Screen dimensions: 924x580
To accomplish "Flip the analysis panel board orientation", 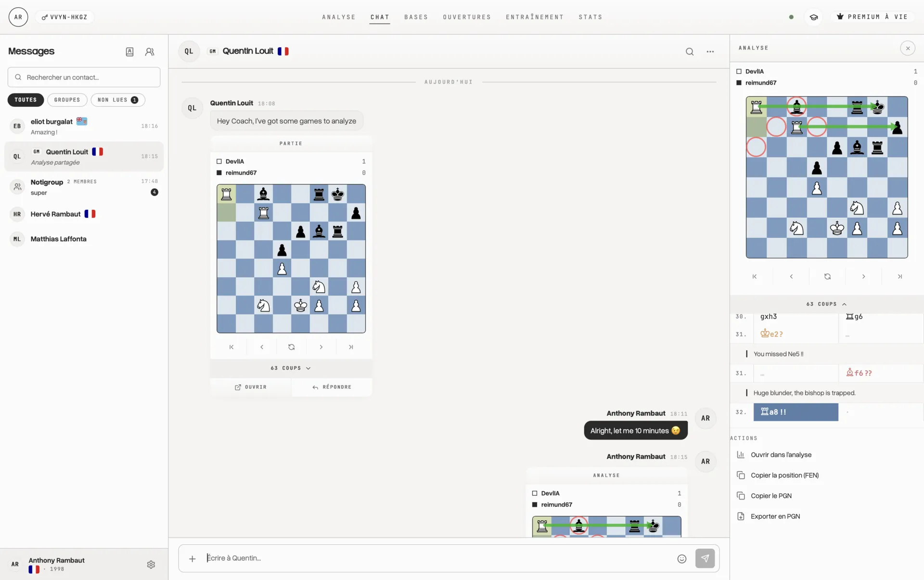I will coord(827,276).
